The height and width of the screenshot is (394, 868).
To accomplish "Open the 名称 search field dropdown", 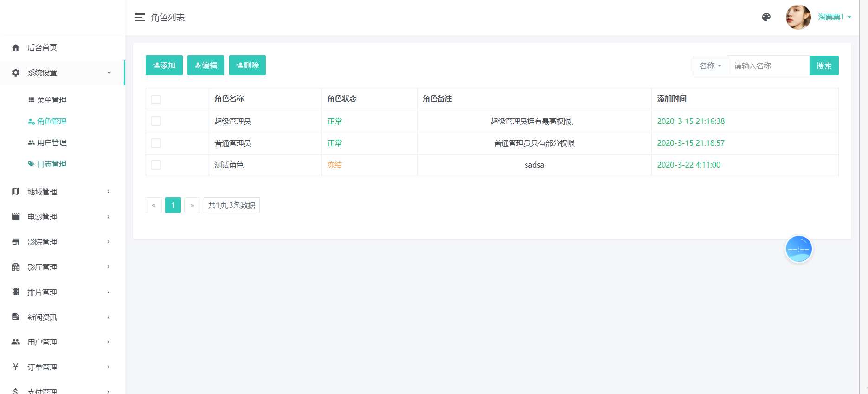I will (x=710, y=65).
